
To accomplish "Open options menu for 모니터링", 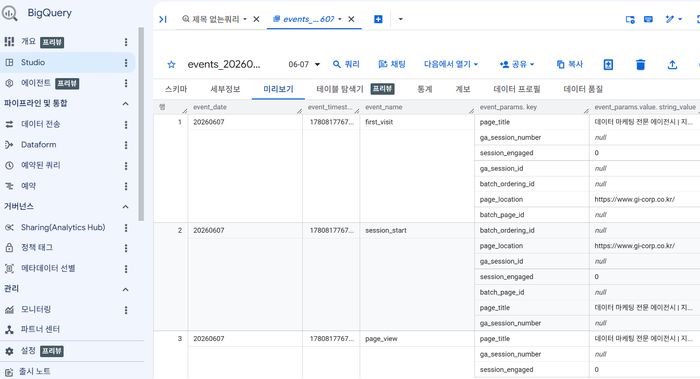I will point(126,310).
